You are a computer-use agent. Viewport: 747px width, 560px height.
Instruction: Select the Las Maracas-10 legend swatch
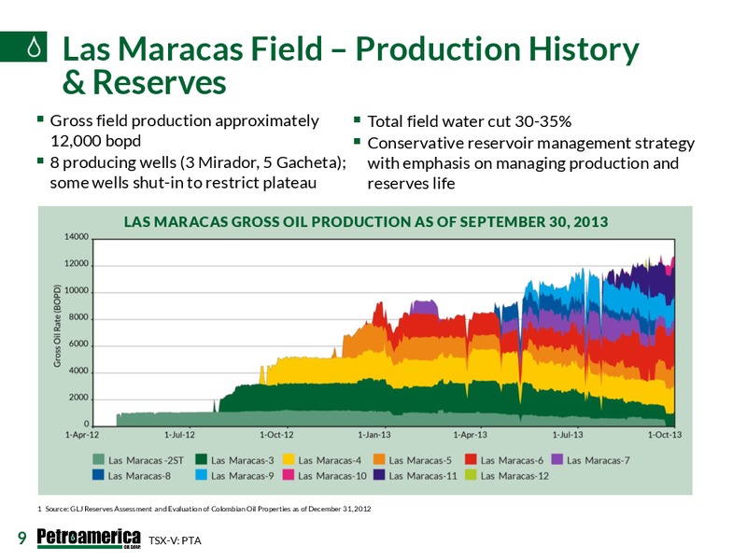[289, 475]
